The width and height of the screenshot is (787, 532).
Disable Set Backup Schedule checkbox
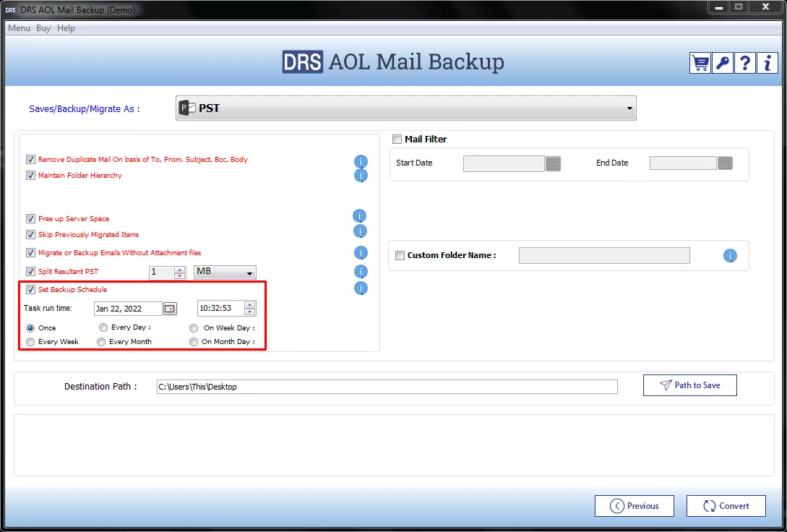pyautogui.click(x=30, y=290)
